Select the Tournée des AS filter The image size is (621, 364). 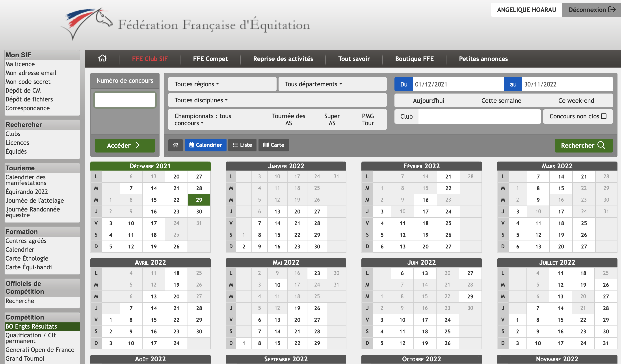[288, 120]
